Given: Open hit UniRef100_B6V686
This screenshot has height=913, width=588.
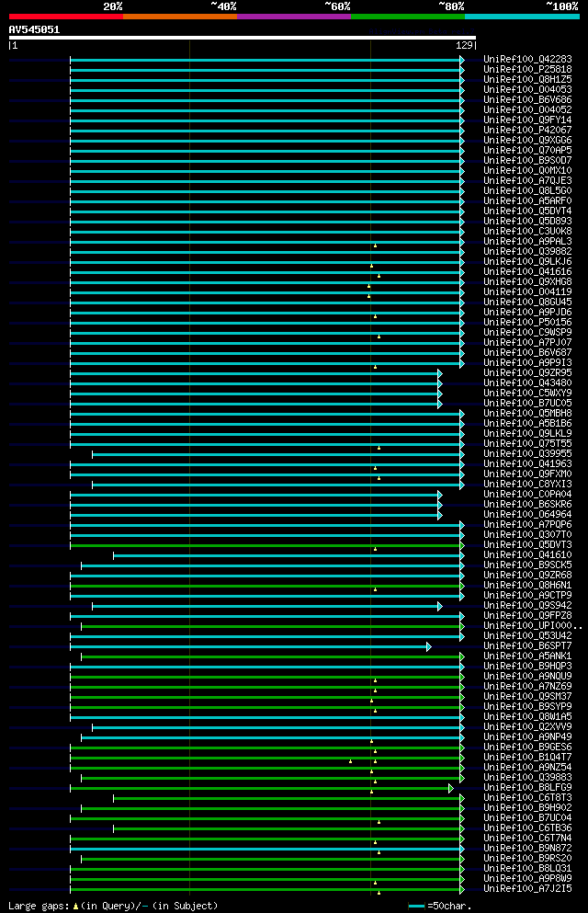Looking at the screenshot, I should [x=527, y=99].
